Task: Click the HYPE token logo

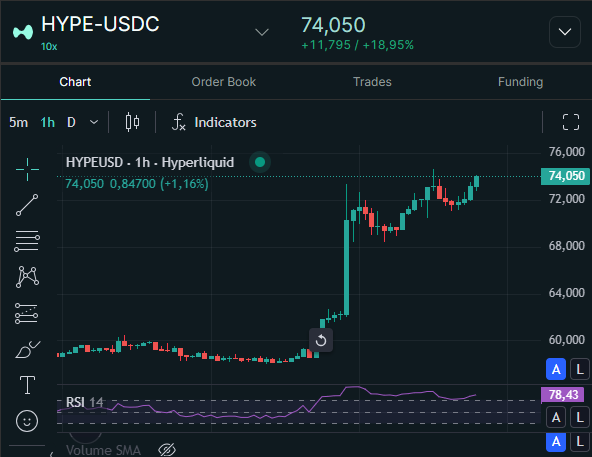Action: (x=23, y=32)
